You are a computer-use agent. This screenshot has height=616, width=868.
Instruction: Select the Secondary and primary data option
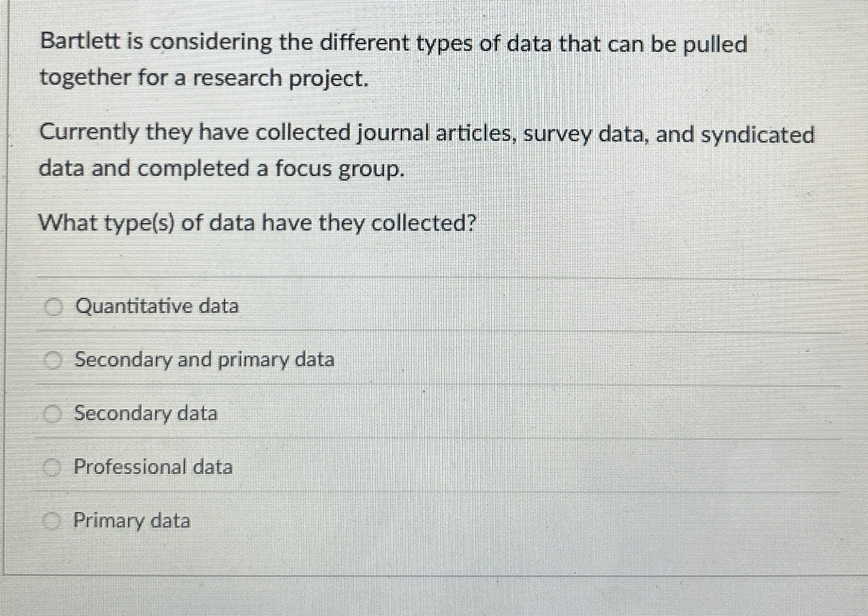click(53, 360)
